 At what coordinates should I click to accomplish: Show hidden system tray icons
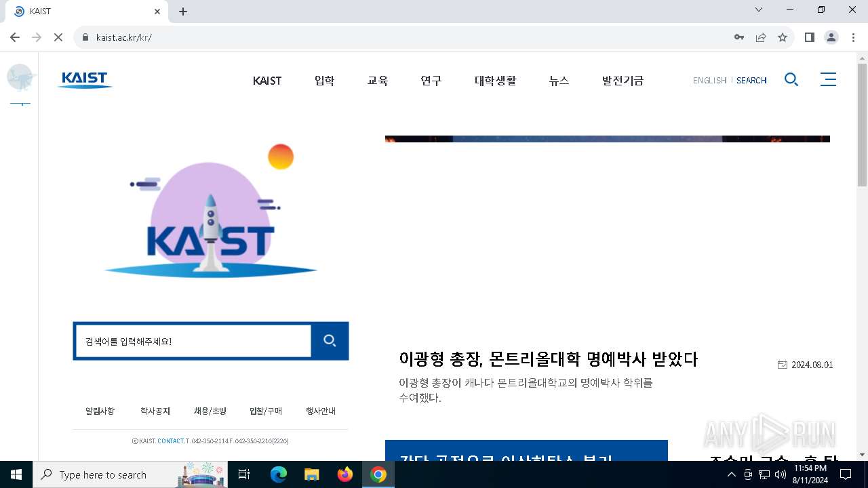pyautogui.click(x=731, y=474)
